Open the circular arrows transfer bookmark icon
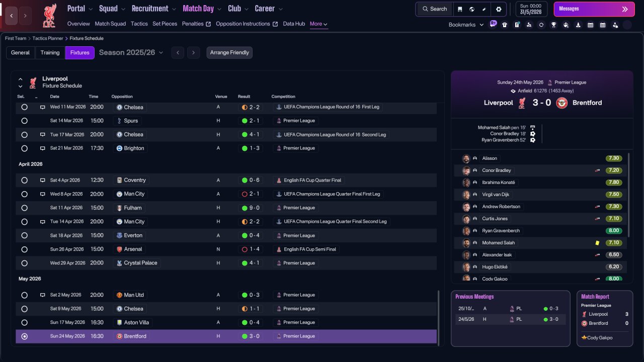 [x=541, y=25]
